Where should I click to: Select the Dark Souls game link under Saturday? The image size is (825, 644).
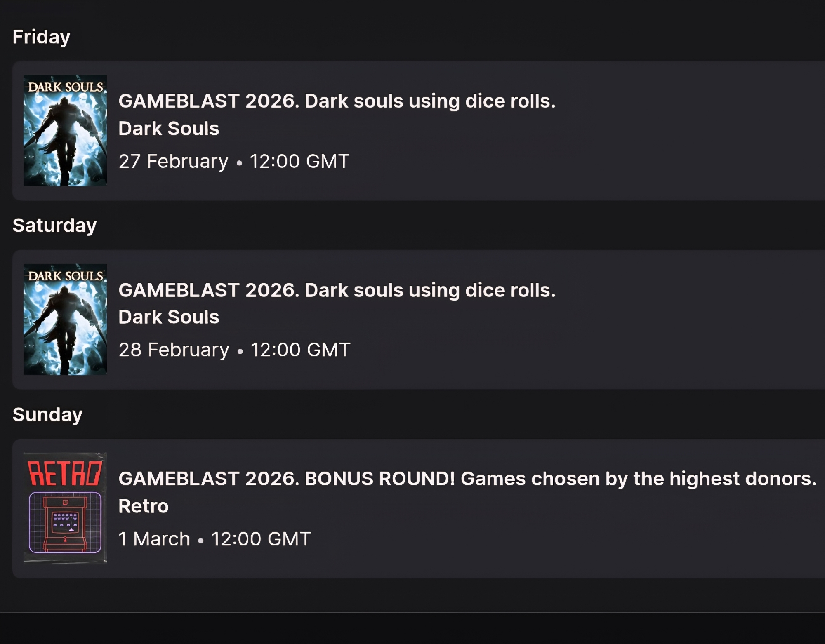[169, 317]
